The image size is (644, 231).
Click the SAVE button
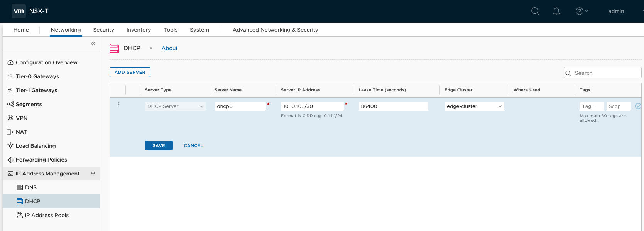159,145
